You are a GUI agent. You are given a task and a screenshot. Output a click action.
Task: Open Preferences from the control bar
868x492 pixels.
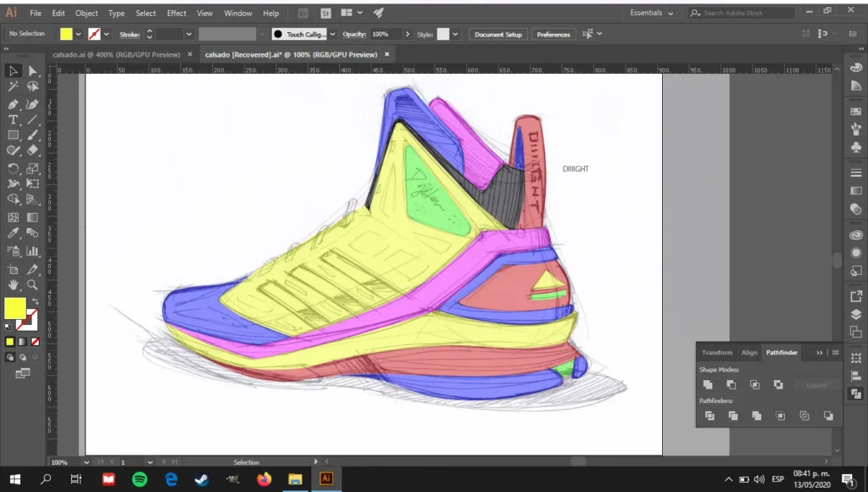coord(554,34)
